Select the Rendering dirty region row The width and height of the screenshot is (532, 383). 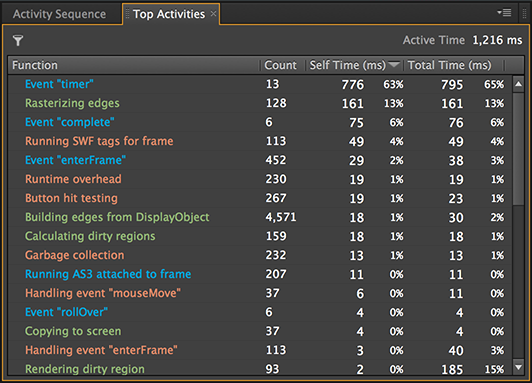(x=260, y=368)
